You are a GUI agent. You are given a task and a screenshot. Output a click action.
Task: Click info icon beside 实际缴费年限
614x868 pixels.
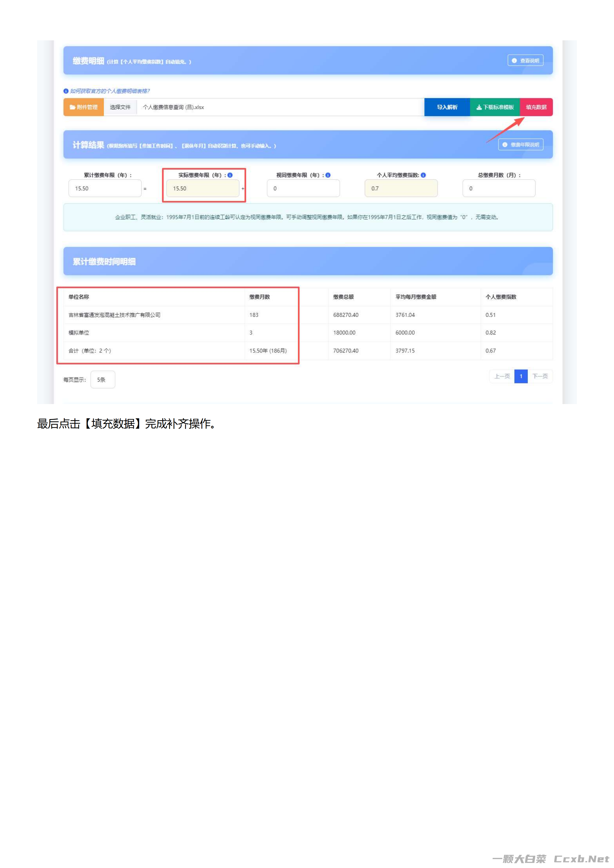230,175
